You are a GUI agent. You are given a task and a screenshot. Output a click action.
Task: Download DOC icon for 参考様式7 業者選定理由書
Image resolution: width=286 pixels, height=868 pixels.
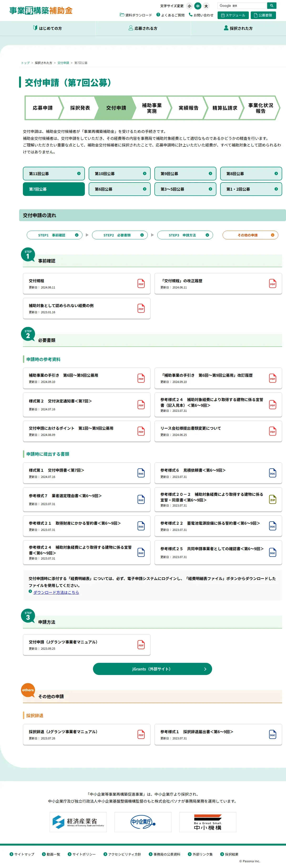point(141,499)
